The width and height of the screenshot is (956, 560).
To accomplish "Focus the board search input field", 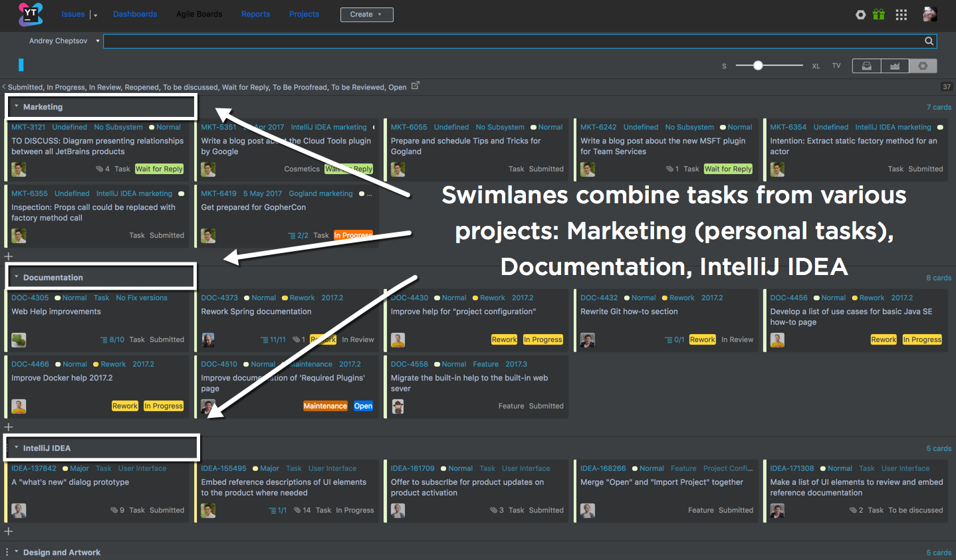I will click(513, 41).
